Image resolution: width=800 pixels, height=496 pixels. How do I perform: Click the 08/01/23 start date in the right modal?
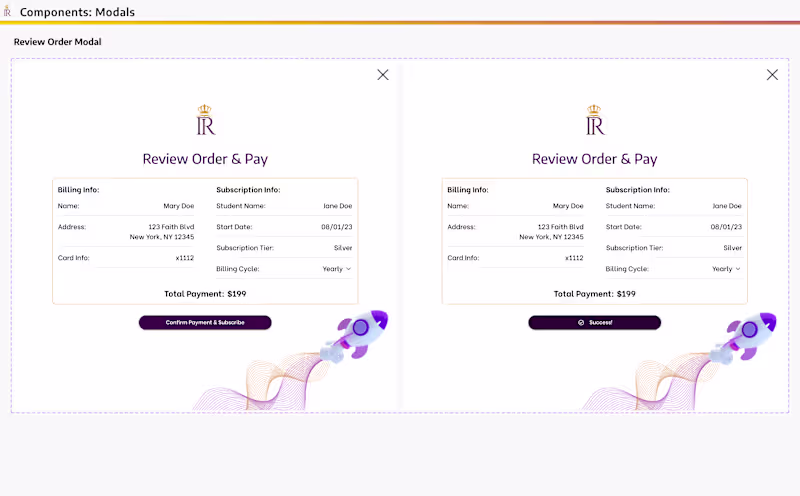[726, 227]
